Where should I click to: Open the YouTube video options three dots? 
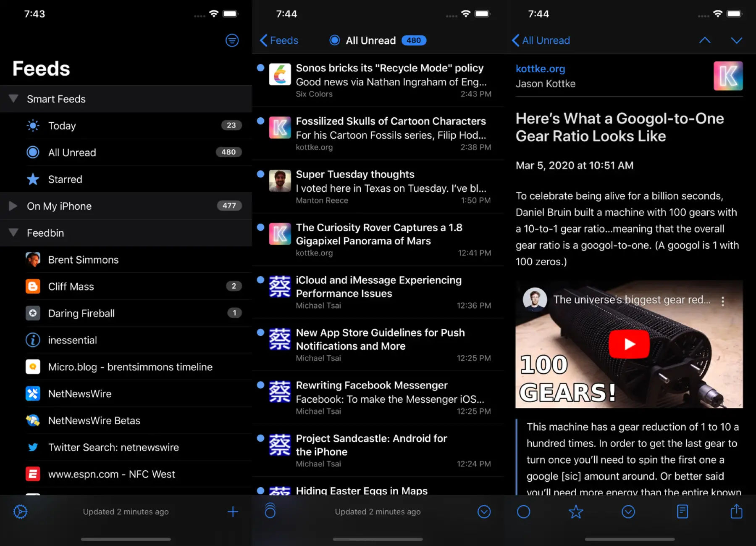pyautogui.click(x=723, y=301)
